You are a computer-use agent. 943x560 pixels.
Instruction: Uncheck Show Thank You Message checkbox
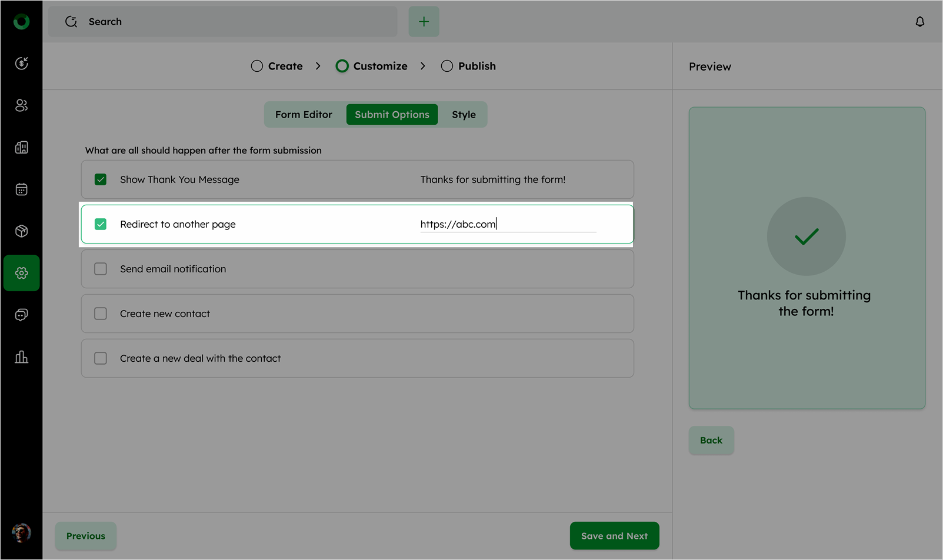[101, 179]
